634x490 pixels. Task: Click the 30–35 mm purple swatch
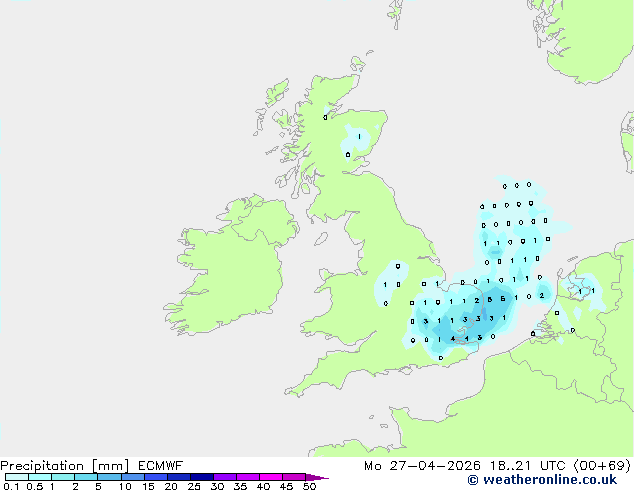point(225,477)
